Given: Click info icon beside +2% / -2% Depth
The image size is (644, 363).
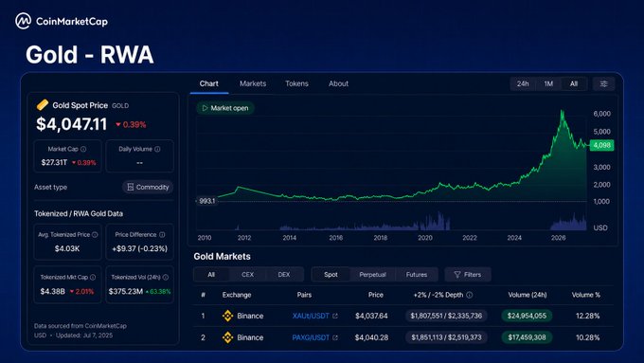Looking at the screenshot, I should [x=470, y=295].
